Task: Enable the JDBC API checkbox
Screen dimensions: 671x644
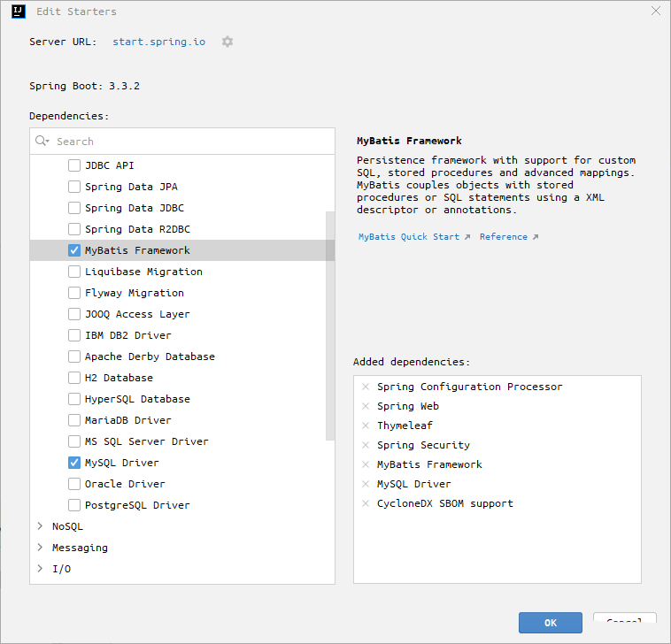Action: pos(74,165)
